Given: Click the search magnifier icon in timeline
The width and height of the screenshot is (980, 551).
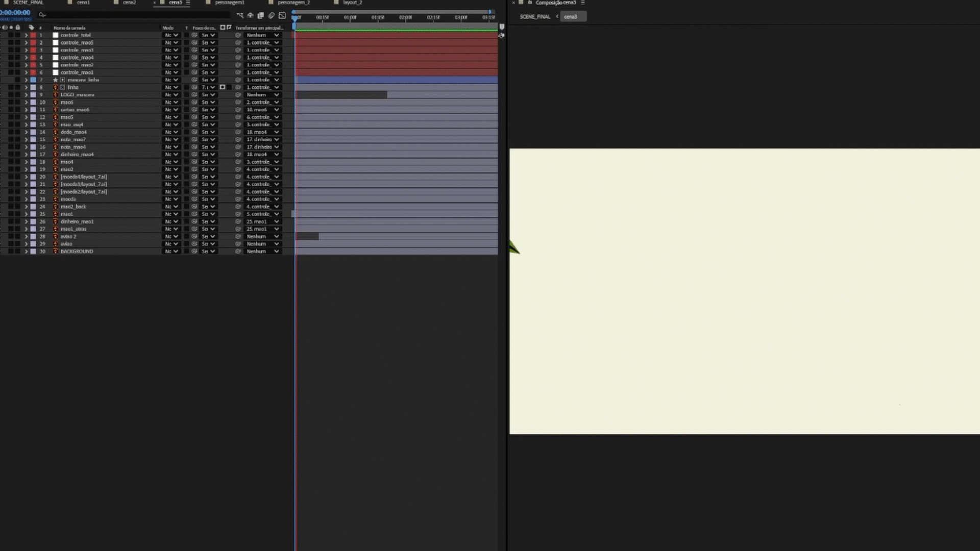Looking at the screenshot, I should 42,15.
